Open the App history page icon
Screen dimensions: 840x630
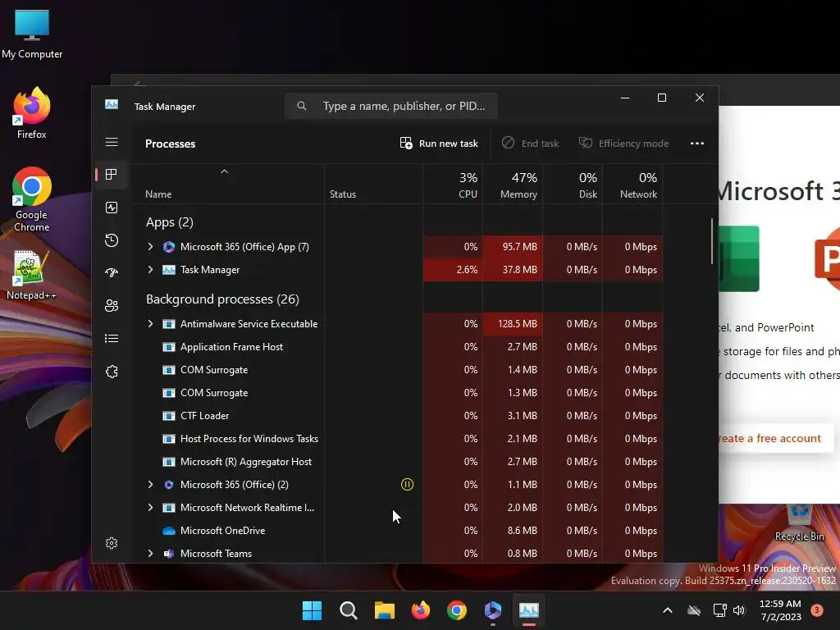[x=112, y=240]
